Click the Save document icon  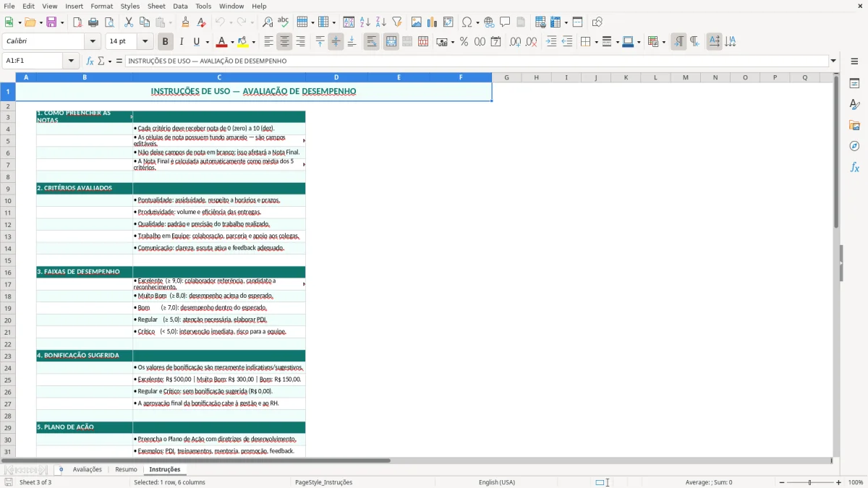pyautogui.click(x=53, y=22)
